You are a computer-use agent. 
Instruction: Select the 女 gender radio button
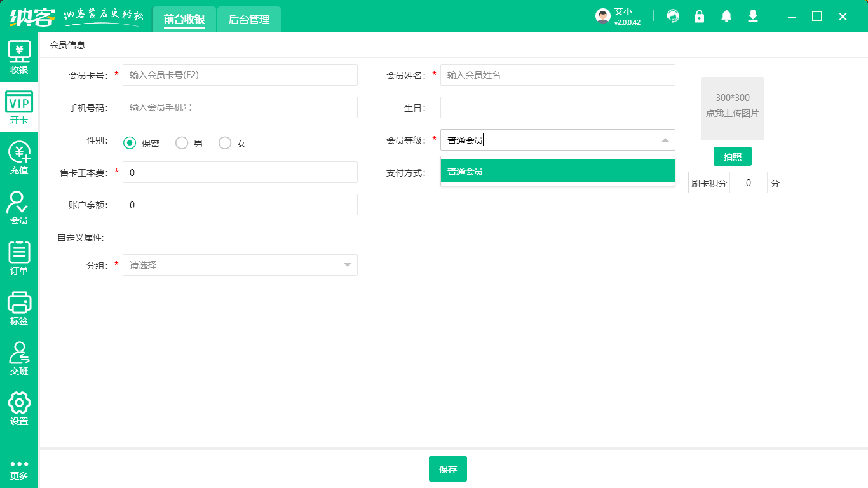click(225, 143)
